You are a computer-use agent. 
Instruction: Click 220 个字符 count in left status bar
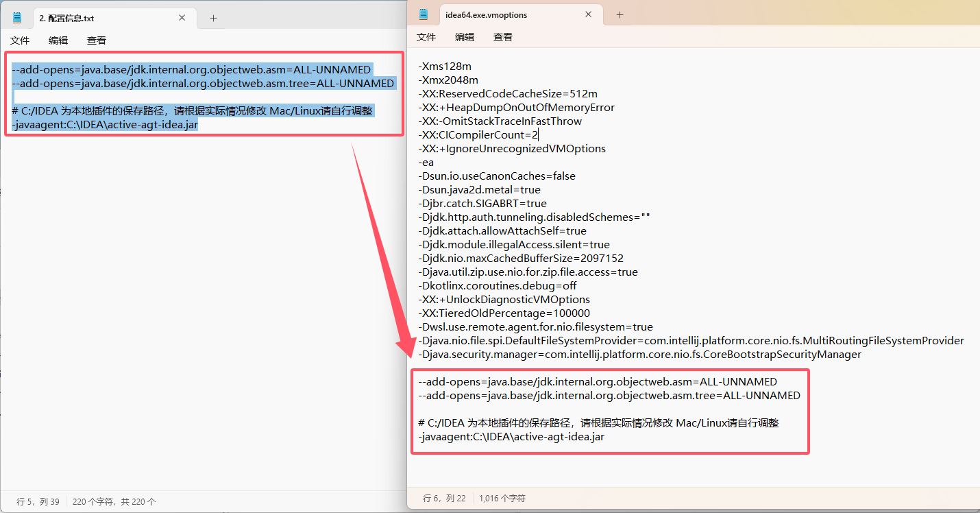[x=114, y=501]
